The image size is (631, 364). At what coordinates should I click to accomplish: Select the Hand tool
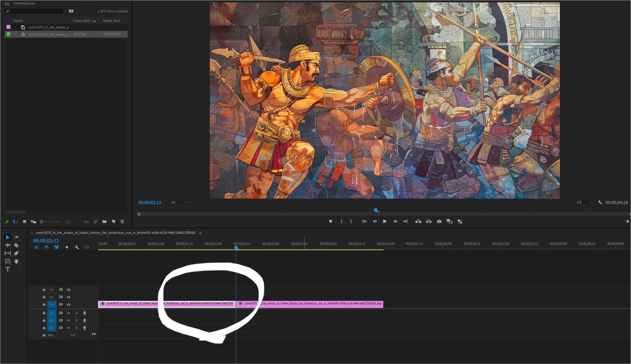[16, 261]
